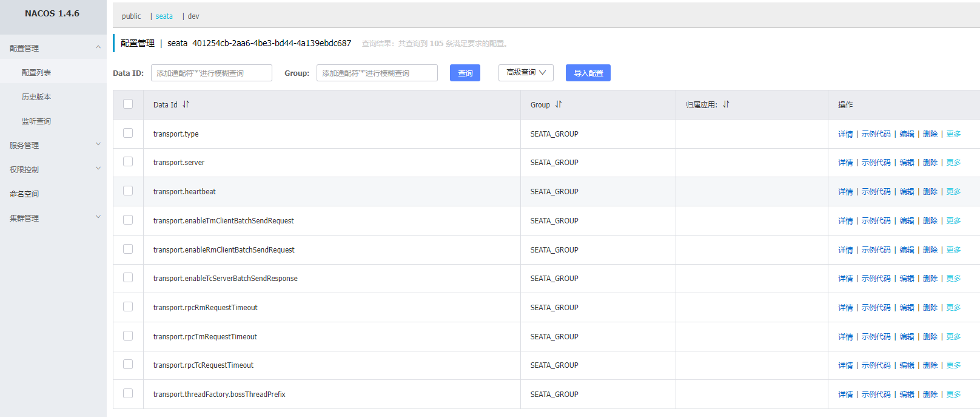Sort by 归属应用 column icon
Viewport: 980px width, 417px height.
pos(726,104)
